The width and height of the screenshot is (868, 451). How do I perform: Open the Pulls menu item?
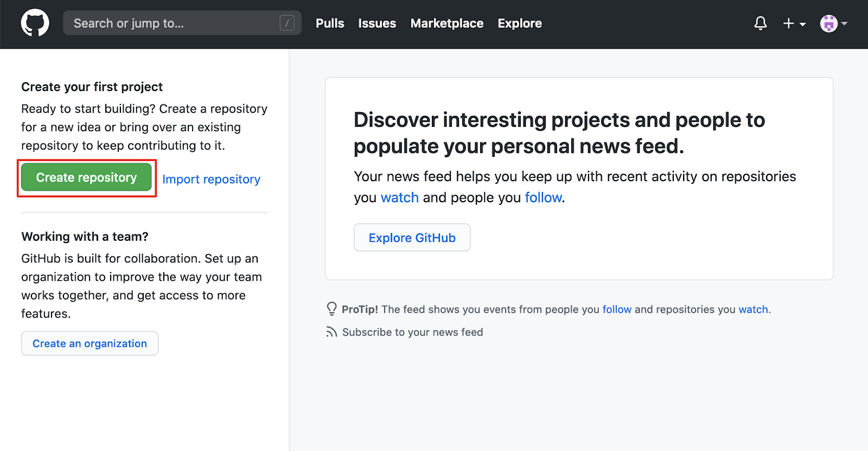click(330, 23)
